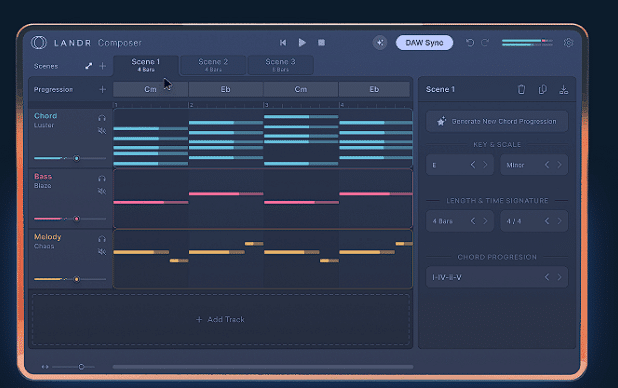Select the second Cm chord block
Image resolution: width=618 pixels, height=388 pixels.
301,90
